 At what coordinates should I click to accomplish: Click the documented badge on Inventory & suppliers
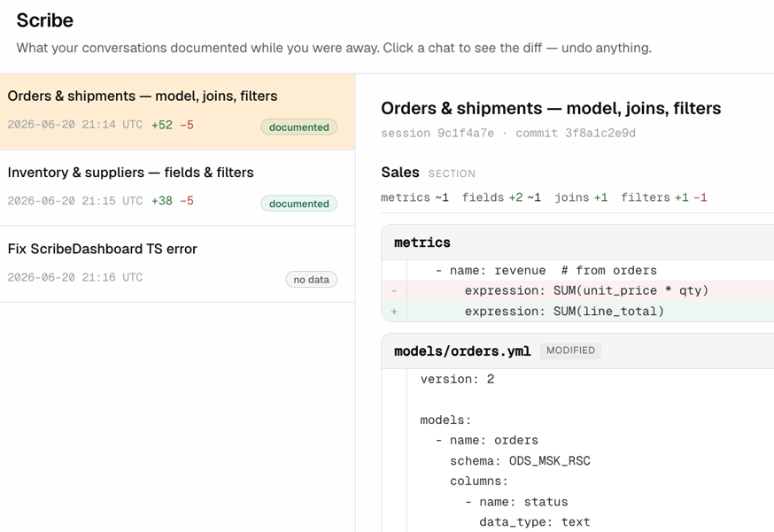(x=298, y=204)
